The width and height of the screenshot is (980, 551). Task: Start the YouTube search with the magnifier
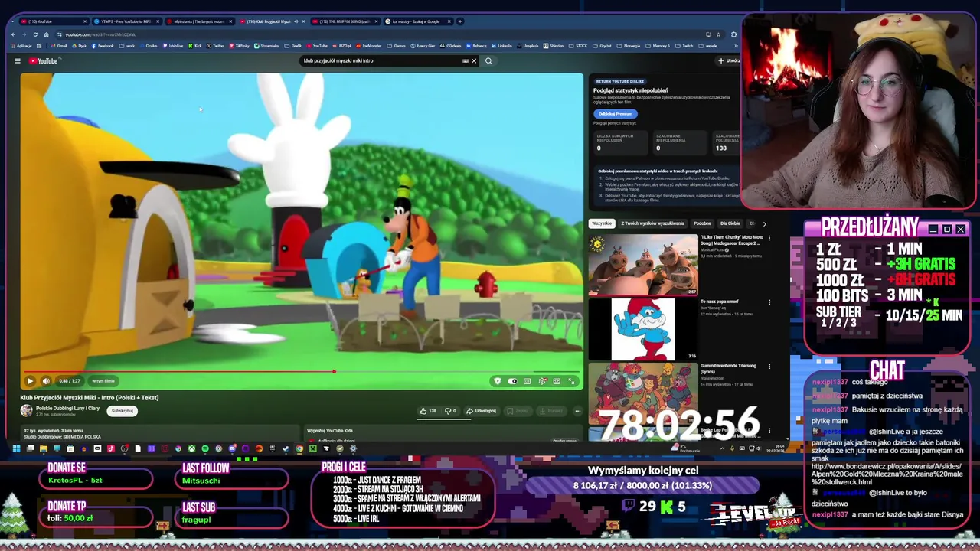tap(488, 61)
